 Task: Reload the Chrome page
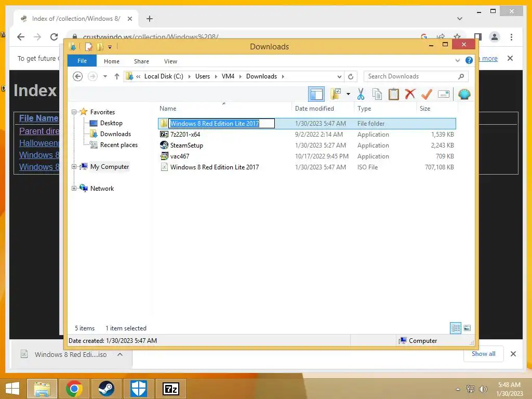tap(54, 37)
